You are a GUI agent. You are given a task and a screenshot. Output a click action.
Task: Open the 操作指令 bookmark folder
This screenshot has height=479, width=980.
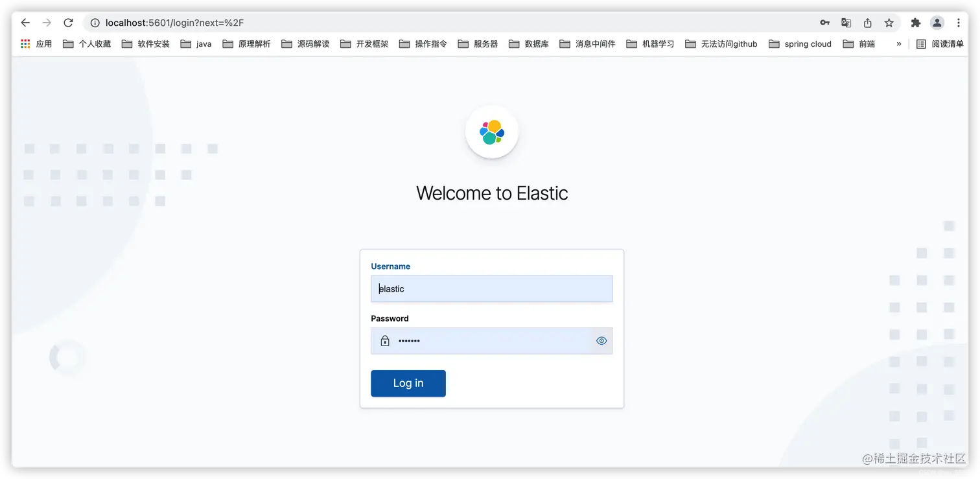[x=424, y=44]
